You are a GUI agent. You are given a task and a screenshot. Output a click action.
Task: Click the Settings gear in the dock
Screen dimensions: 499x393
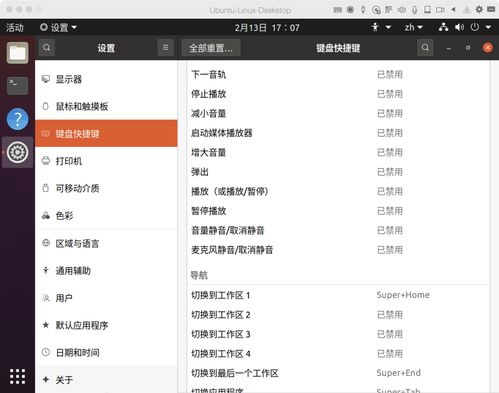click(x=17, y=152)
